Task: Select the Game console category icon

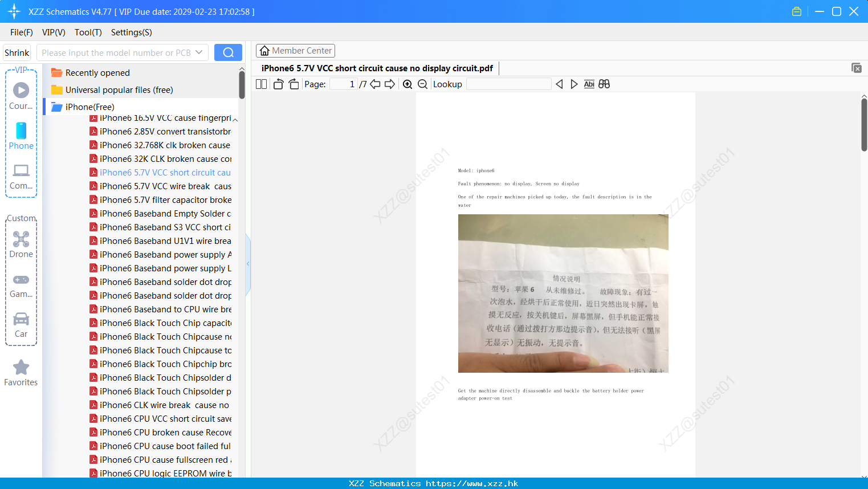Action: pos(21,280)
